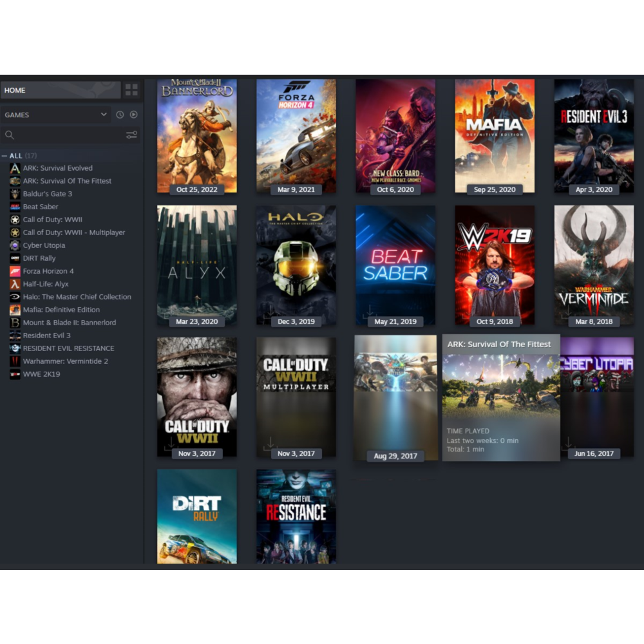Click the recent activity clock icon
The width and height of the screenshot is (644, 644).
tap(120, 115)
